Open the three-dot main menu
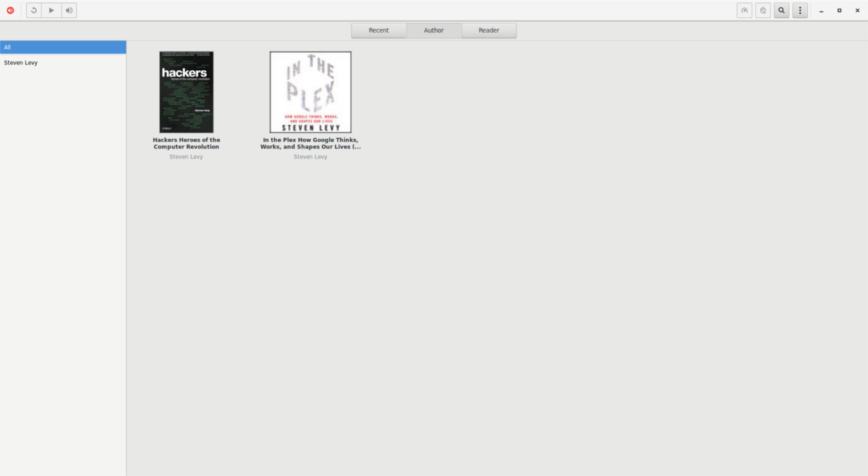868x476 pixels. (x=800, y=10)
